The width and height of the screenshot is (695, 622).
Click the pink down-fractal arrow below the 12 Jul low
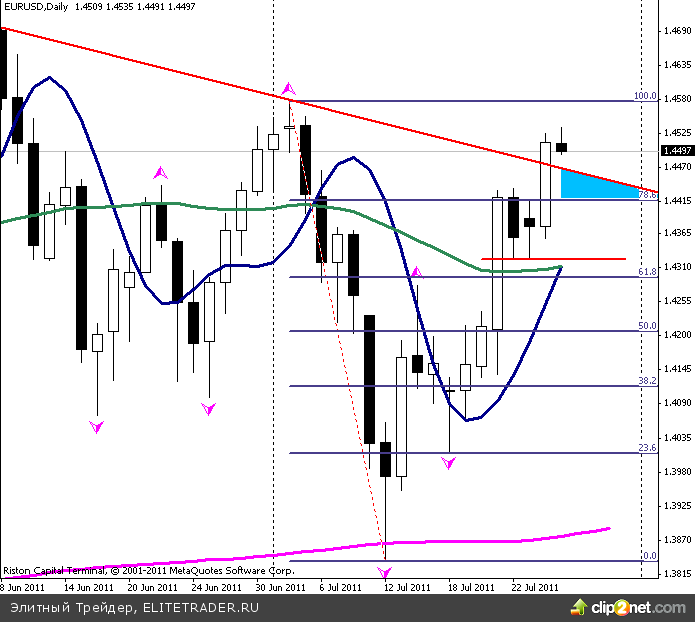coord(385,572)
